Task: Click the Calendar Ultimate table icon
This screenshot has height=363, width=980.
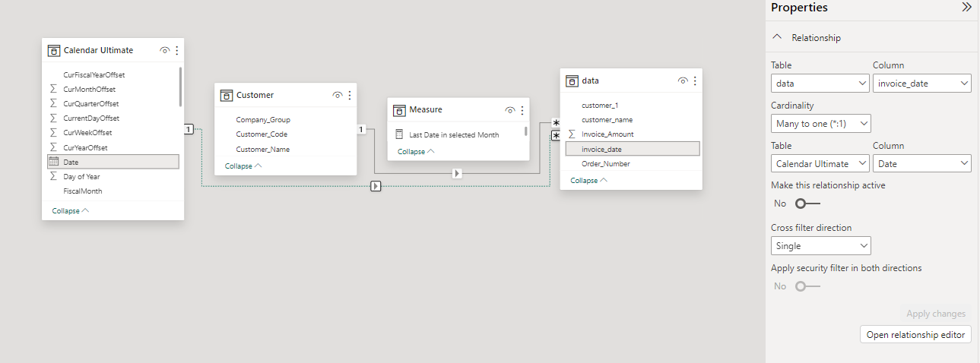Action: click(54, 51)
